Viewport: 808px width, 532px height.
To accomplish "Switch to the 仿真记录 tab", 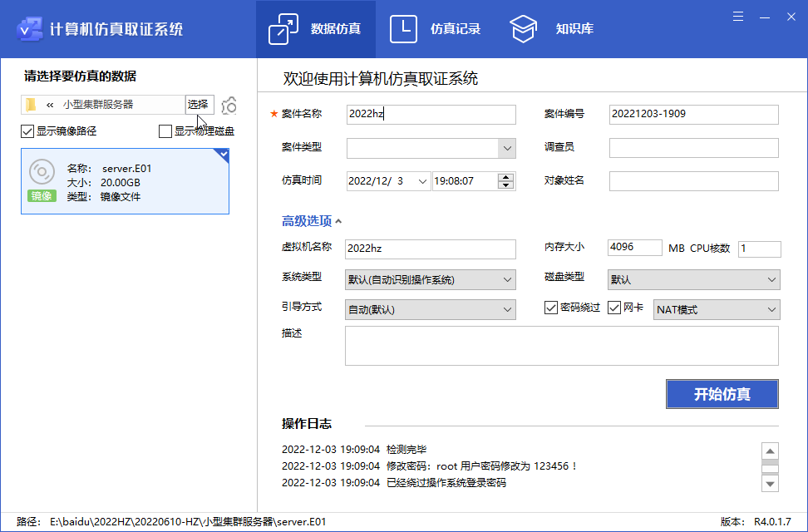I will [436, 29].
